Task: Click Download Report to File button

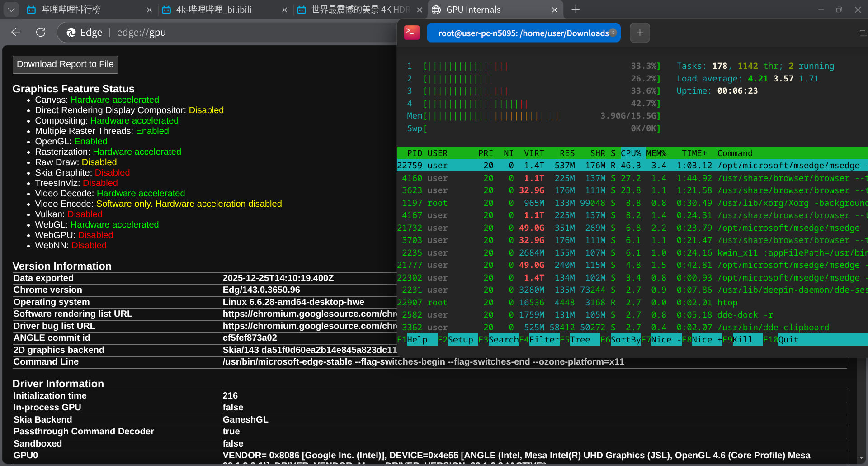Action: pos(65,64)
